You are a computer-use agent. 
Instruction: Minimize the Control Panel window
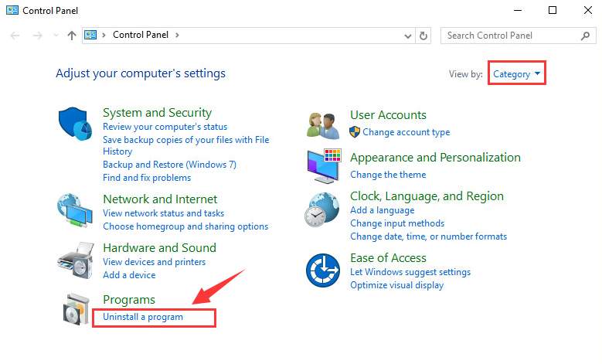click(x=518, y=10)
